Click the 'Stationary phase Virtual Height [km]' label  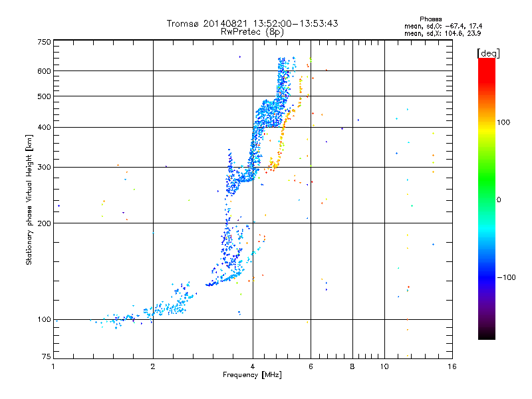click(29, 199)
